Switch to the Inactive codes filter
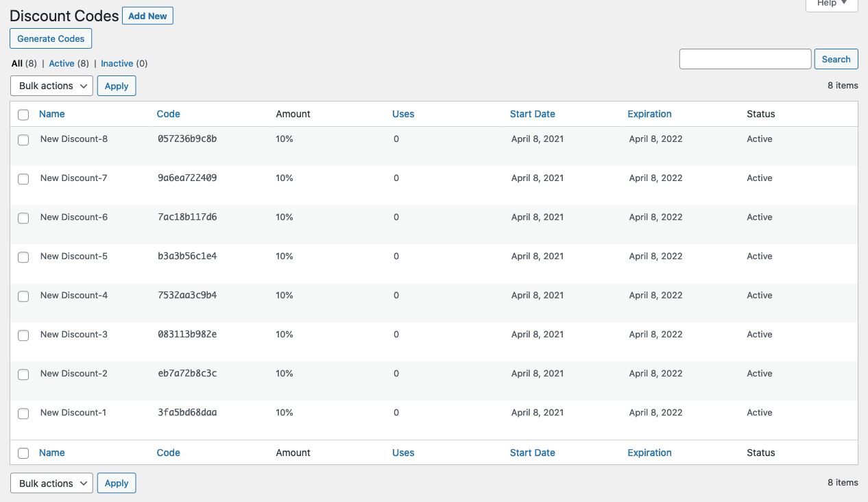The image size is (868, 502). click(117, 63)
